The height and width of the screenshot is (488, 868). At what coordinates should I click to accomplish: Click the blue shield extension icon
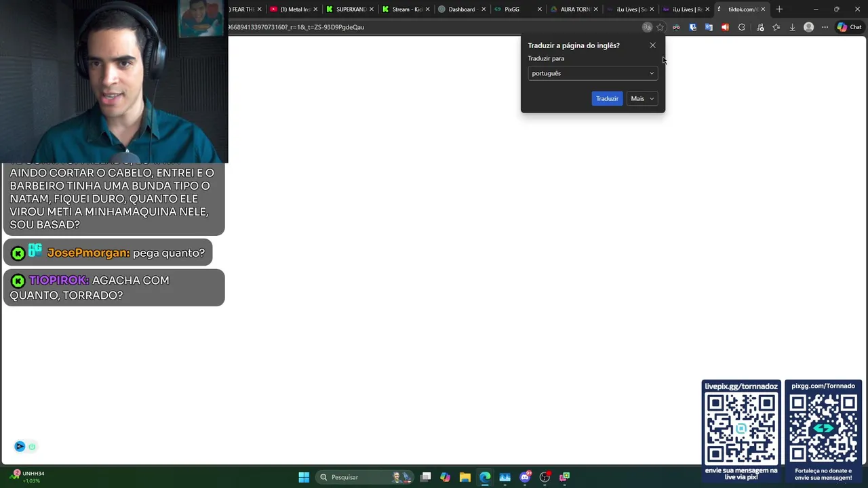click(x=692, y=27)
